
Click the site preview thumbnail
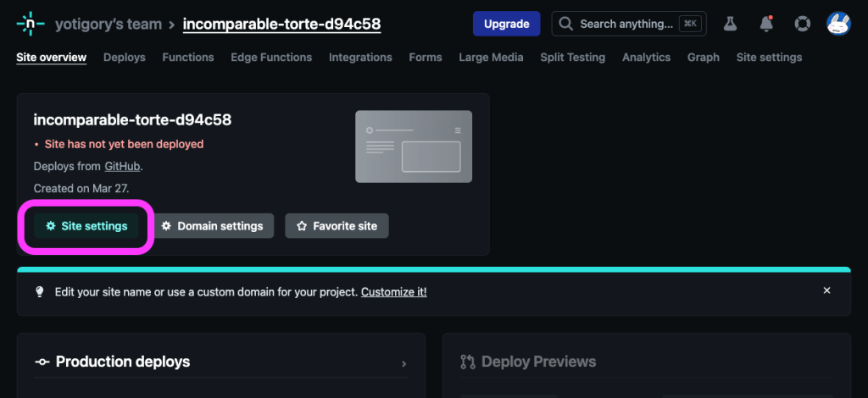point(414,146)
